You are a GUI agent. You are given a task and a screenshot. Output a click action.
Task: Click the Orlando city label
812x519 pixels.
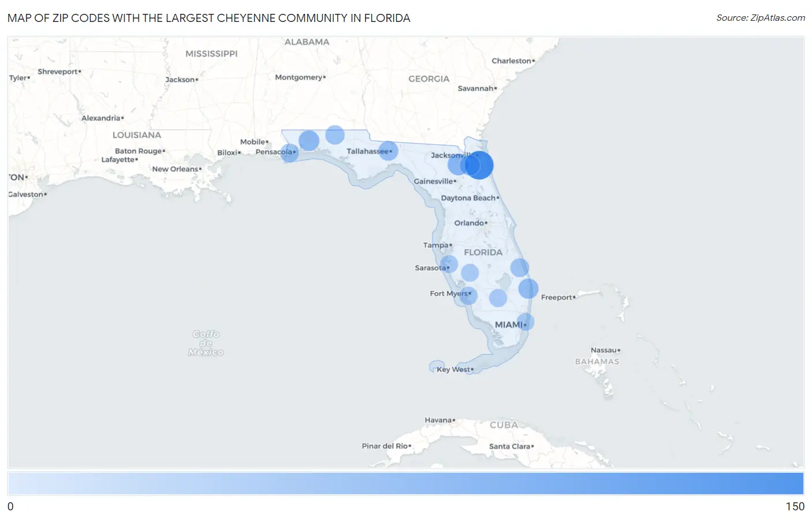470,223
